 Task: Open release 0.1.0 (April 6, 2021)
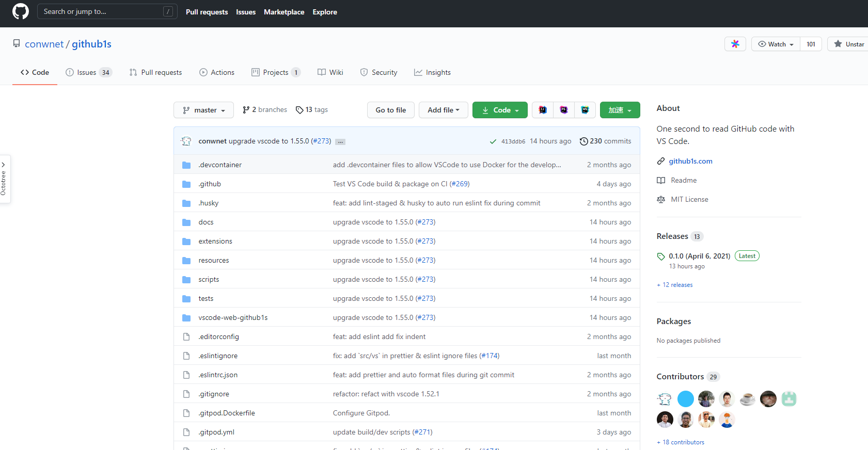(x=699, y=256)
